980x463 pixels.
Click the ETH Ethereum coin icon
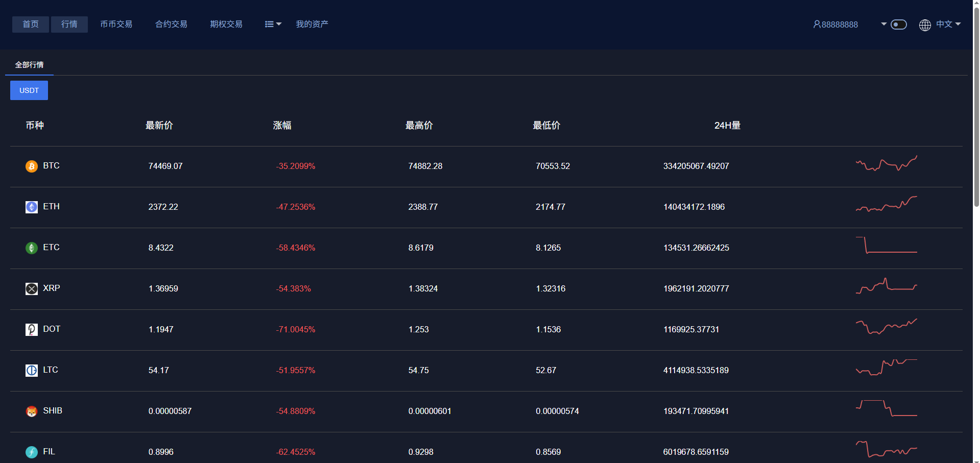(32, 207)
